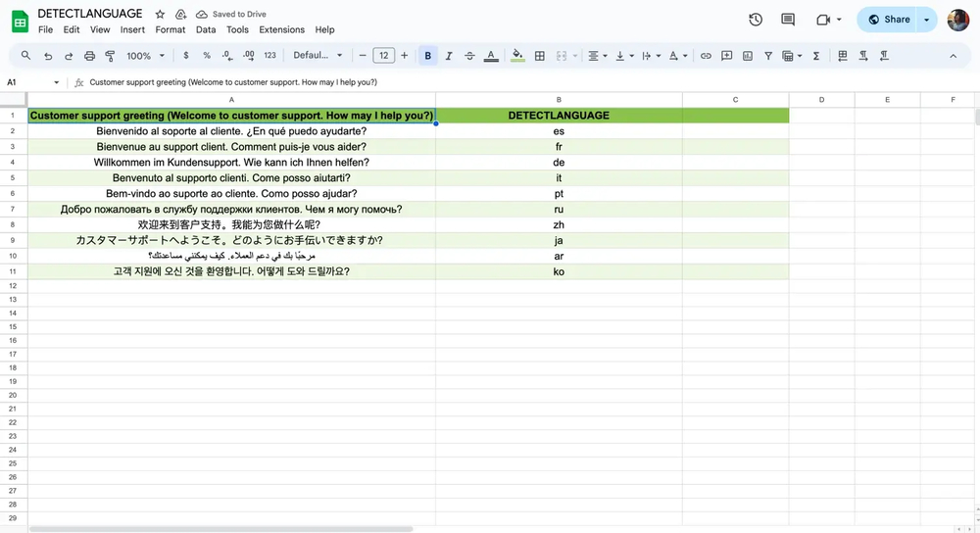Open the font family dropdown

click(318, 56)
